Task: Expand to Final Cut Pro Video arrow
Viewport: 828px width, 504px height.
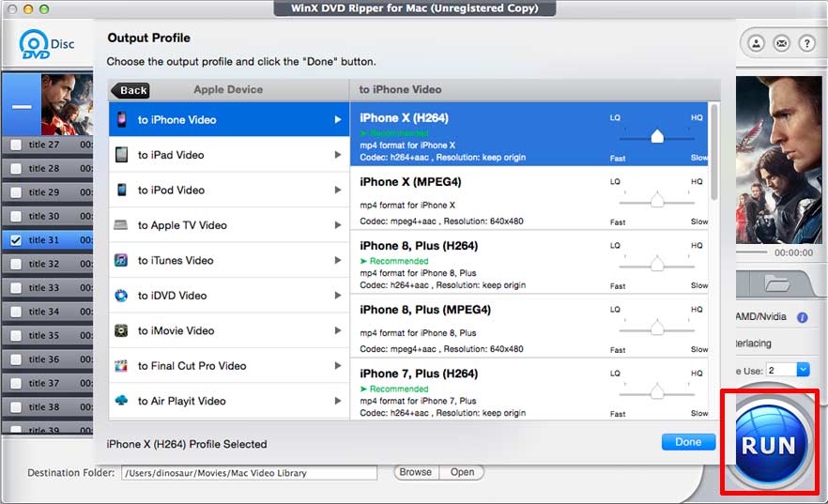Action: (x=338, y=366)
